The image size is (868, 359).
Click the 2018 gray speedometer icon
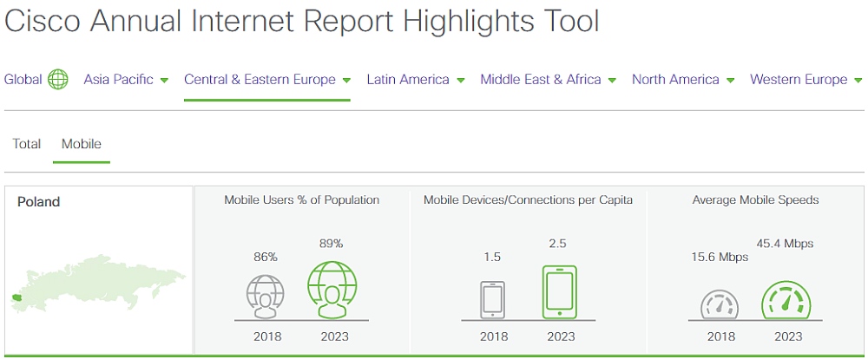pyautogui.click(x=719, y=305)
